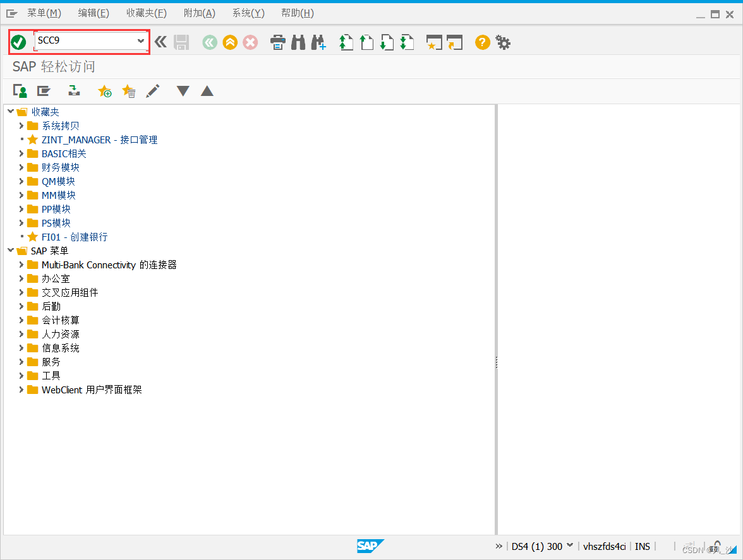Click Delete Favorites star-trash icon

(129, 90)
